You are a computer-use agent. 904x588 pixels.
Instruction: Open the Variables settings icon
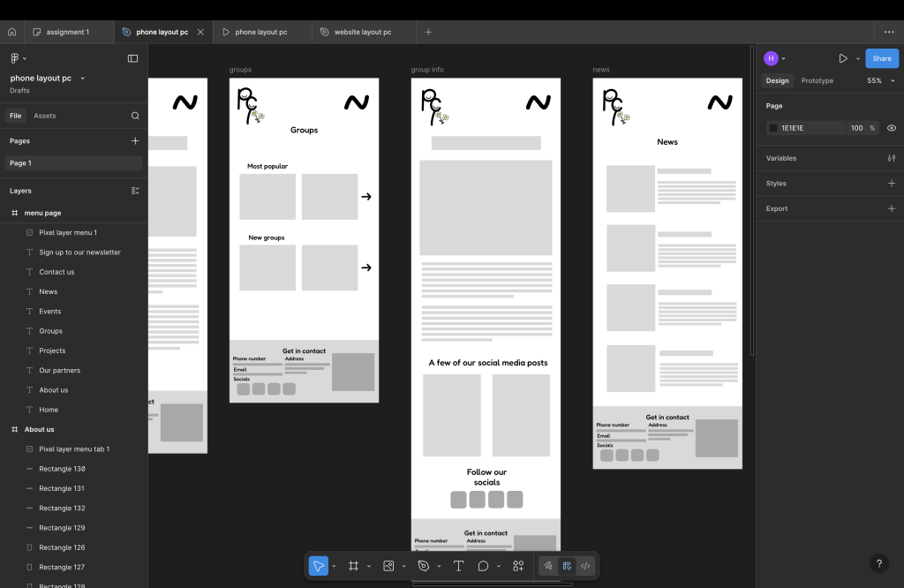[x=891, y=158]
